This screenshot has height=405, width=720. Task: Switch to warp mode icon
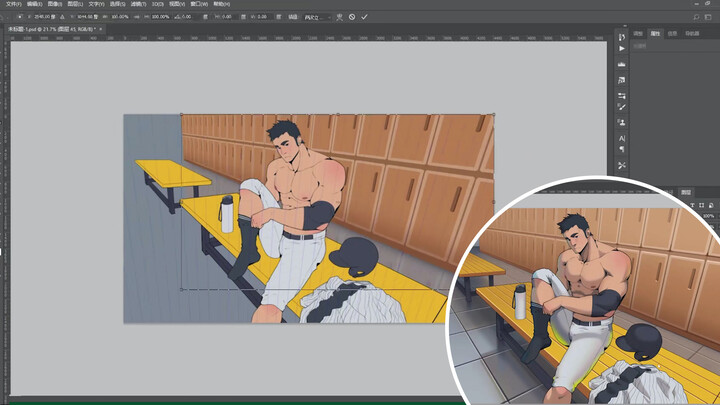339,17
